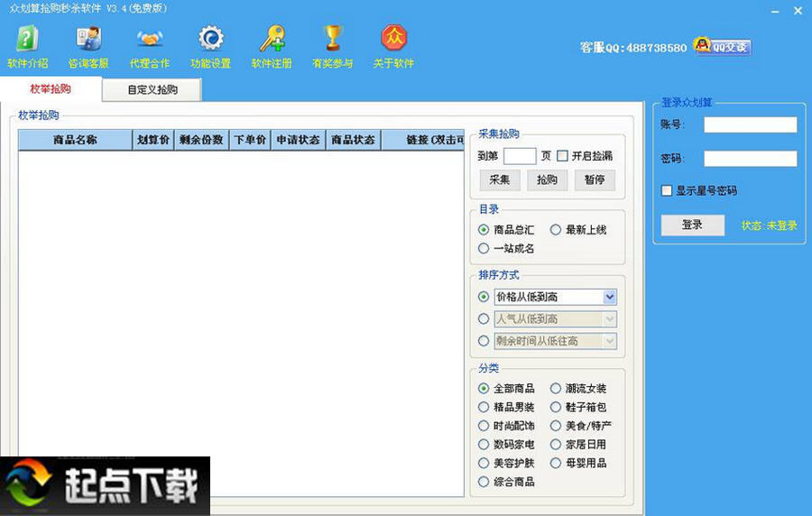The height and width of the screenshot is (516, 812).
Task: Open 代理合作 handshake icon
Action: [150, 39]
